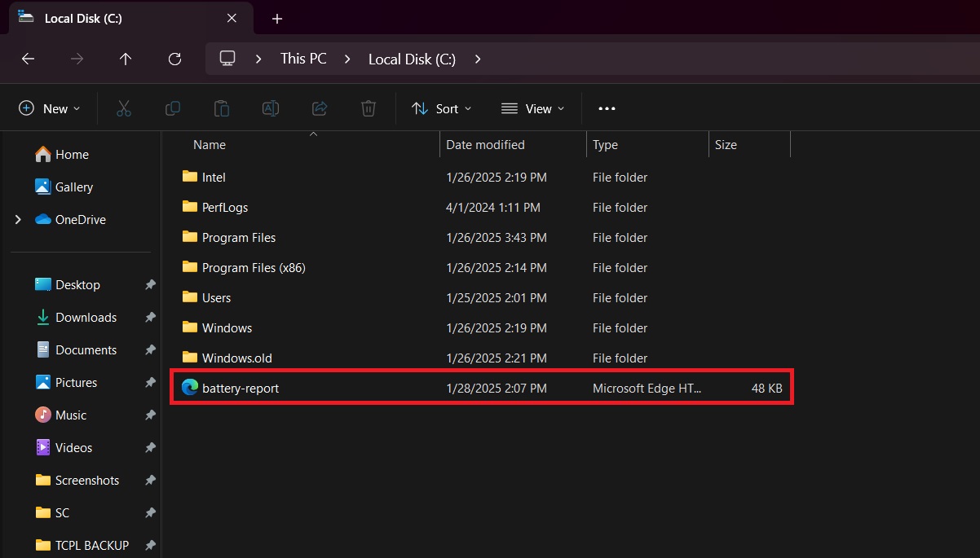Screen dimensions: 980x558
Task: Open the See more (...) menu
Action: pos(607,108)
